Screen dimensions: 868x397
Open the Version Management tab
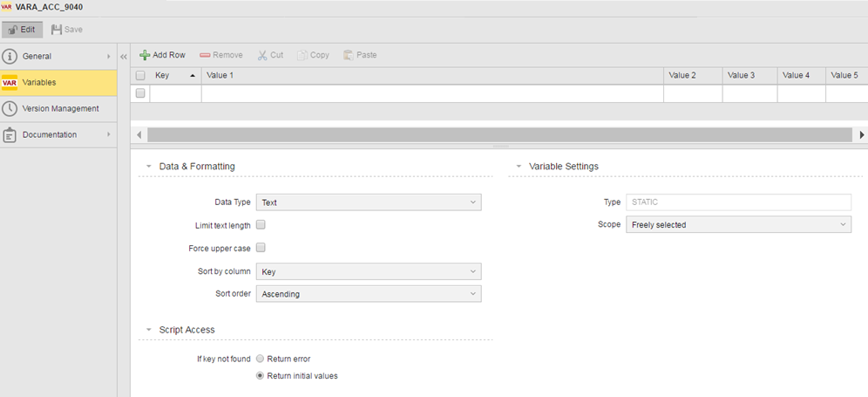(x=59, y=108)
